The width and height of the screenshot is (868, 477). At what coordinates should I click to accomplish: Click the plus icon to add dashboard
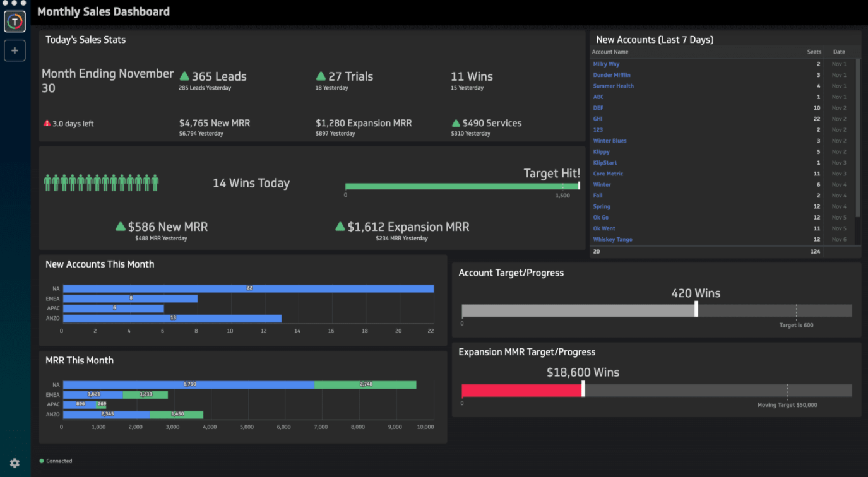point(15,50)
